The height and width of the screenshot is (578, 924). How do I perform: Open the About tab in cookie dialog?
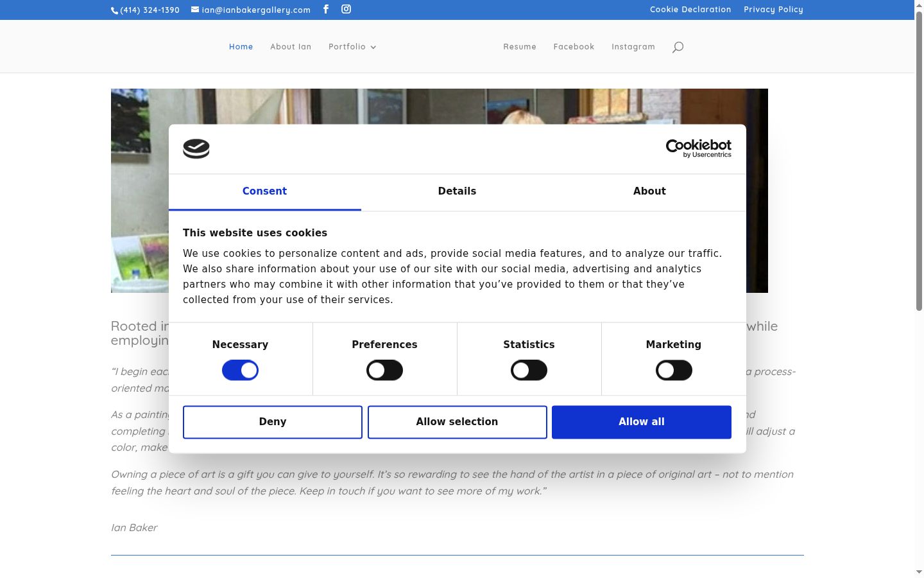point(649,191)
